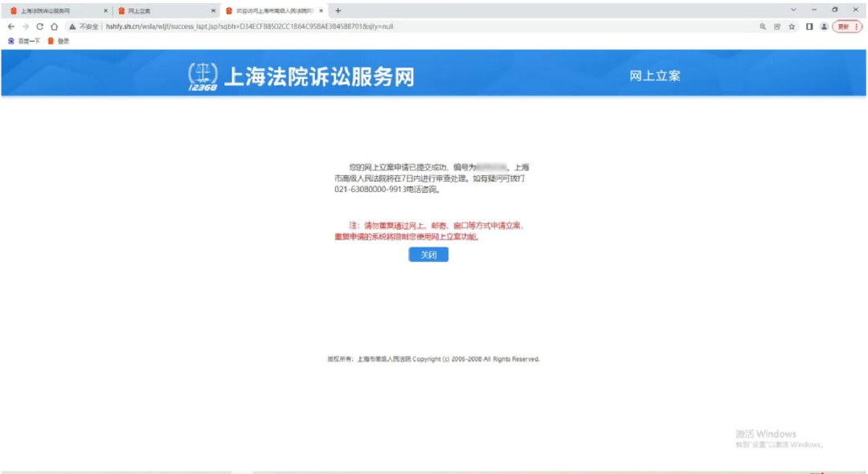This screenshot has height=474, width=868.
Task: Open the 登录 bookmark
Action: point(59,41)
